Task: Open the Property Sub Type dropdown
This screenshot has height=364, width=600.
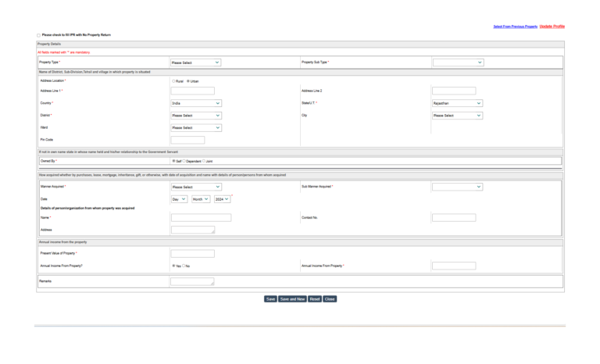Action: coord(458,62)
